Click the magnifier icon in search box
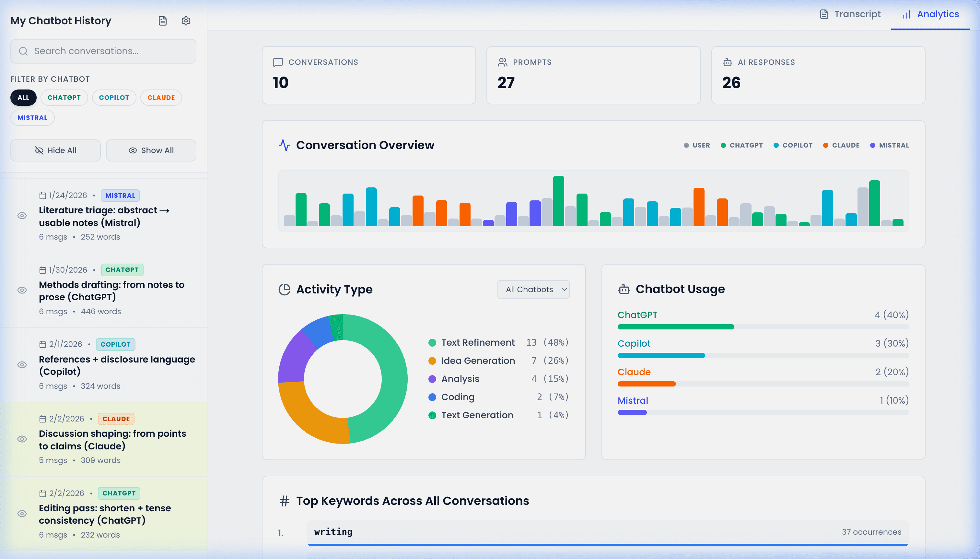 point(23,51)
